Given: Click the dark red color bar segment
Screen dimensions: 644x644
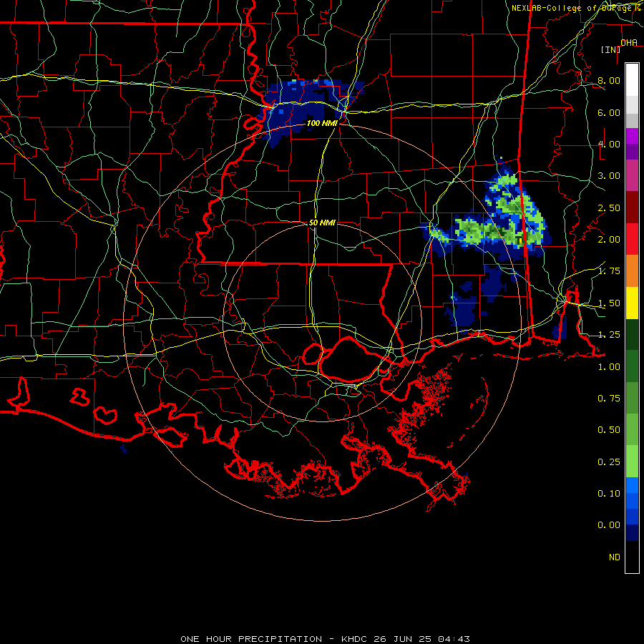Looking at the screenshot, I should 632,208.
